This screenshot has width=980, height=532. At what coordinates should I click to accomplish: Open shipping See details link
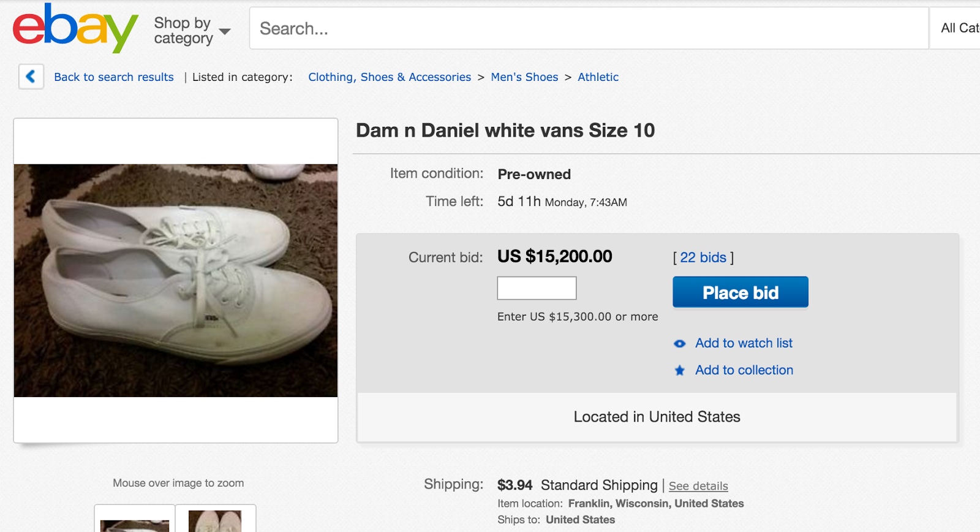click(x=698, y=486)
